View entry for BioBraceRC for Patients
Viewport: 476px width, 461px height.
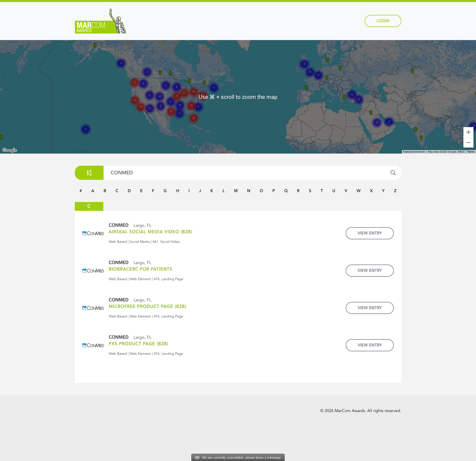(x=369, y=271)
